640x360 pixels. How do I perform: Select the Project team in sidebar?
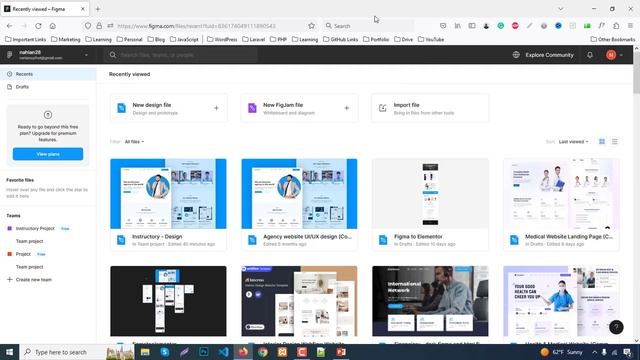click(23, 254)
